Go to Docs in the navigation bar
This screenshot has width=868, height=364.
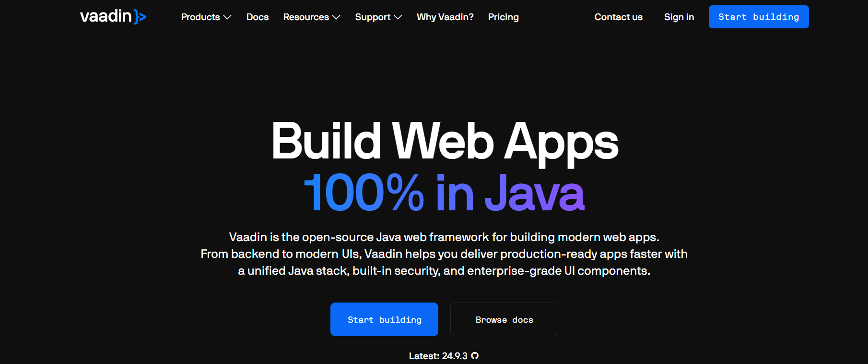[x=258, y=17]
